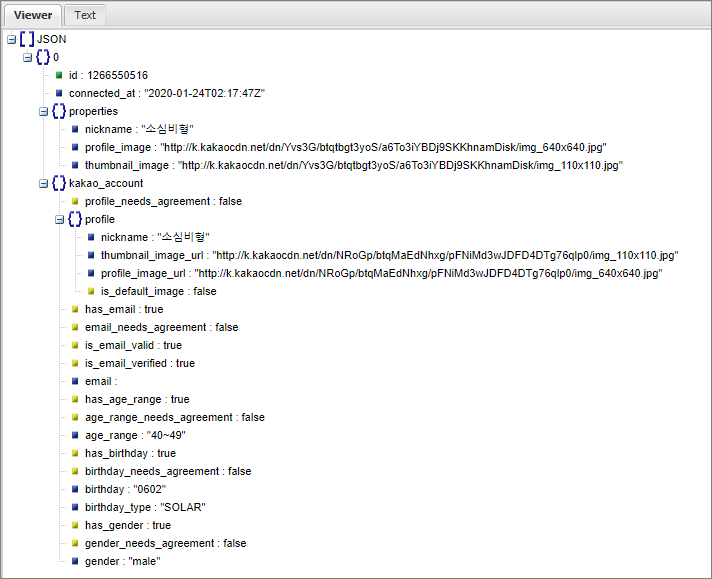Click the braces icon beside kakao_account

[x=59, y=183]
